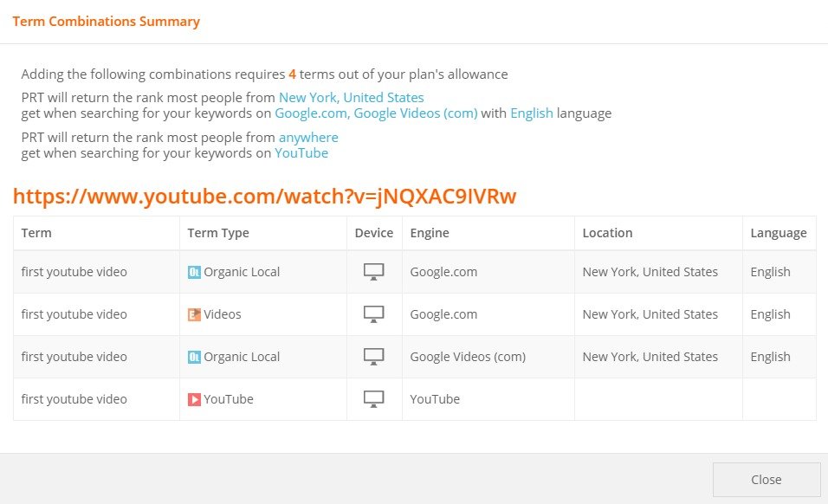This screenshot has height=504, width=828.
Task: Click "Organic Local" label in Google Videos (com) row
Action: coord(242,357)
